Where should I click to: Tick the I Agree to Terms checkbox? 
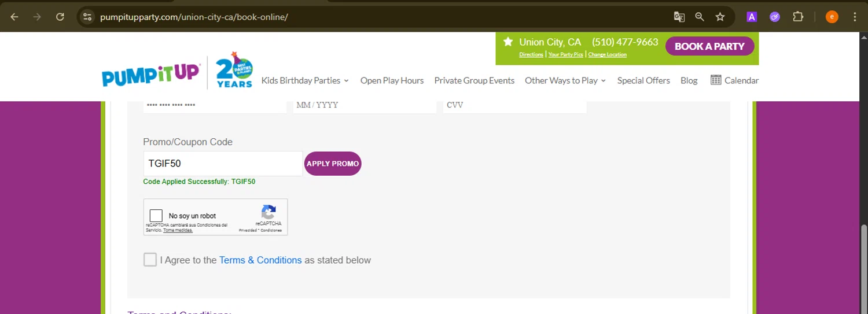click(150, 260)
